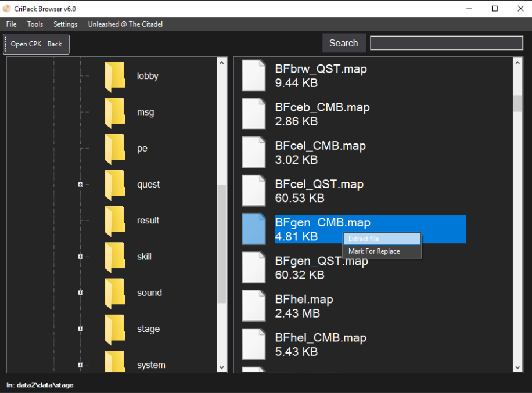Select the BFhel.map file name
This screenshot has height=393, width=532.
tap(304, 299)
